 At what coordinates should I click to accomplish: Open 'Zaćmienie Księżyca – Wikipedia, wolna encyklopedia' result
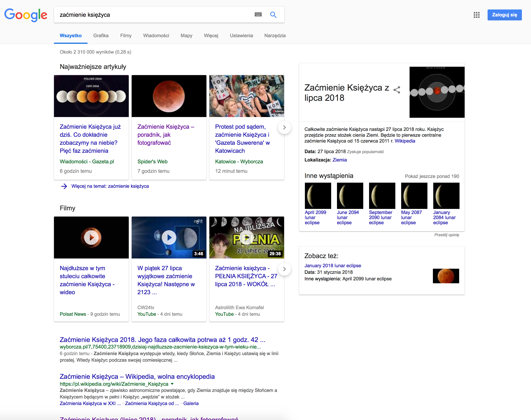[137, 376]
